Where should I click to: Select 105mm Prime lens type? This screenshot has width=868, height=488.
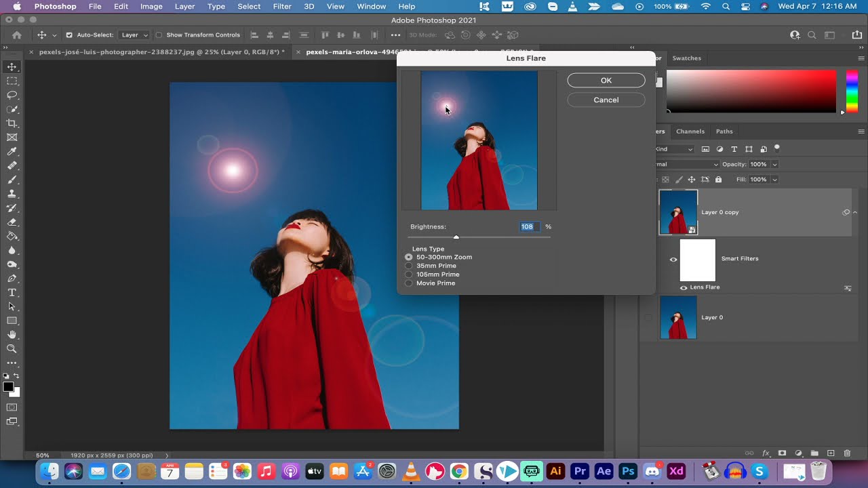[x=409, y=274]
